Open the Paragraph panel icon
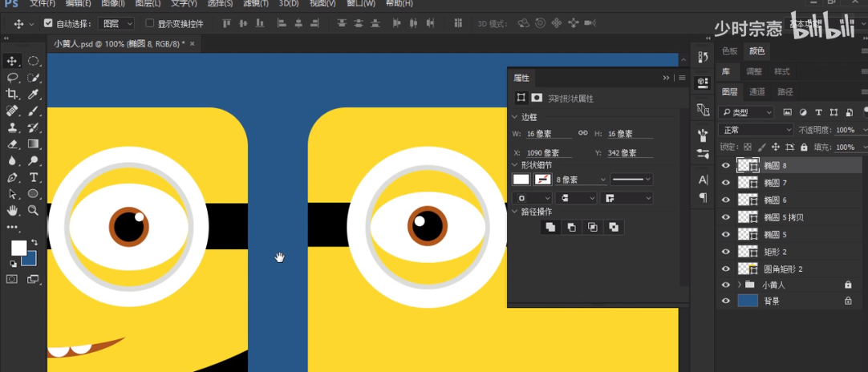 703,197
